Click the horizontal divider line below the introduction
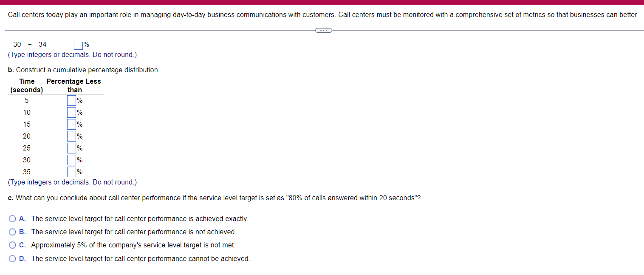The width and height of the screenshot is (644, 275). (170, 30)
